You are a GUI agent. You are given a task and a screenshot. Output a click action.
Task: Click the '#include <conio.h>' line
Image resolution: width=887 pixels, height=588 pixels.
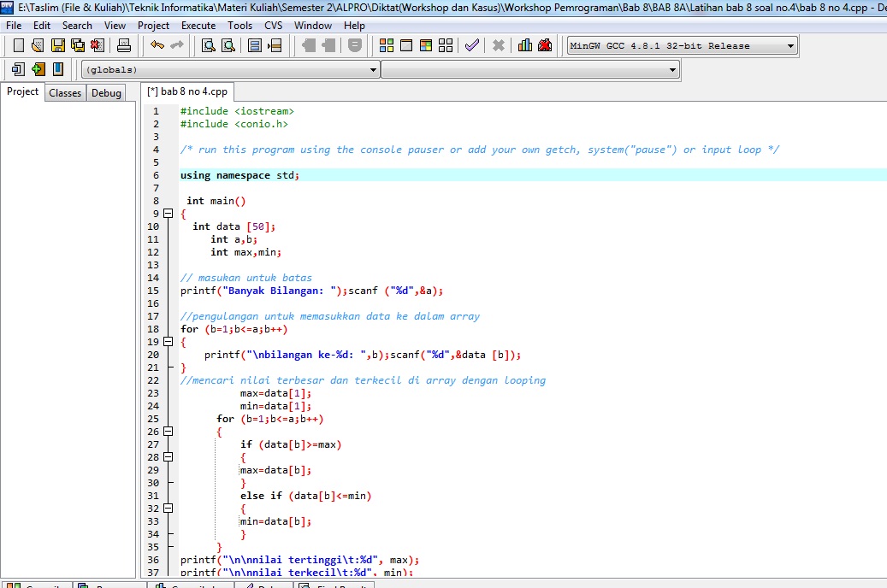click(x=234, y=124)
